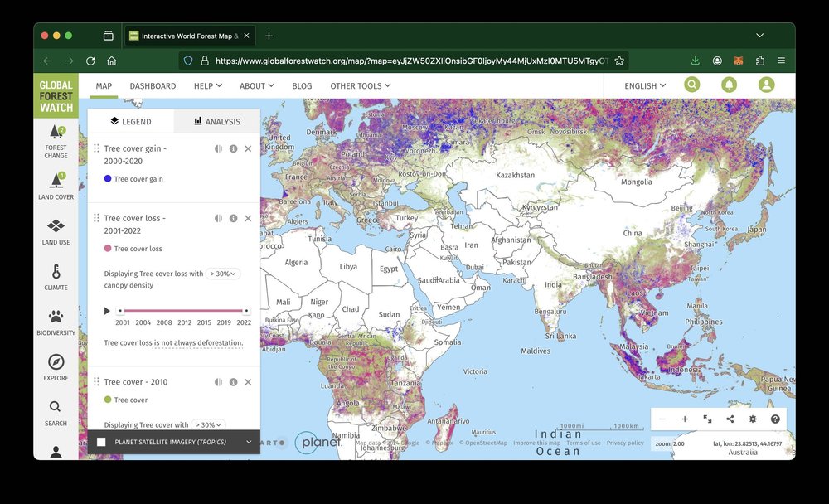Zoom in on the map
The height and width of the screenshot is (504, 829).
[x=685, y=419]
